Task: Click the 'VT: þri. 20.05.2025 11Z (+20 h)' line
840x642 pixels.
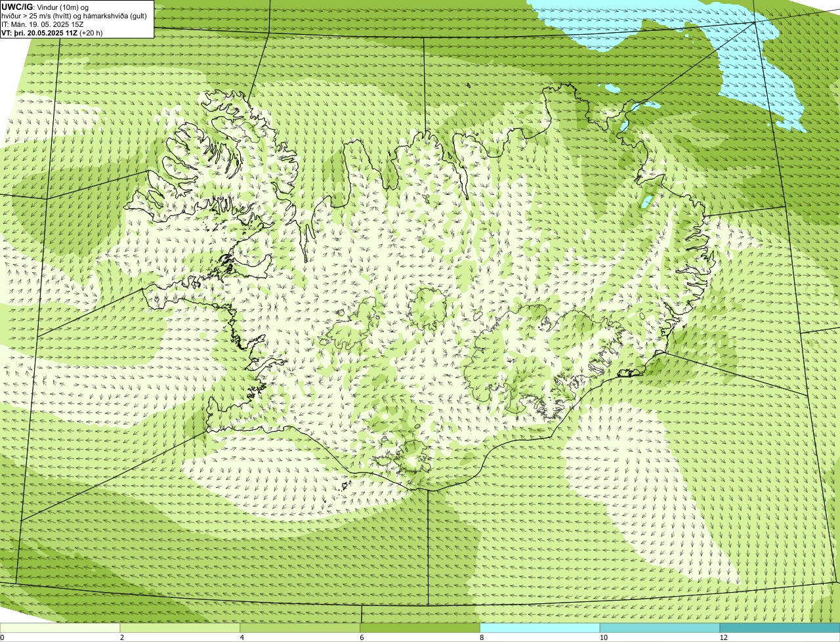Action: click(52, 32)
